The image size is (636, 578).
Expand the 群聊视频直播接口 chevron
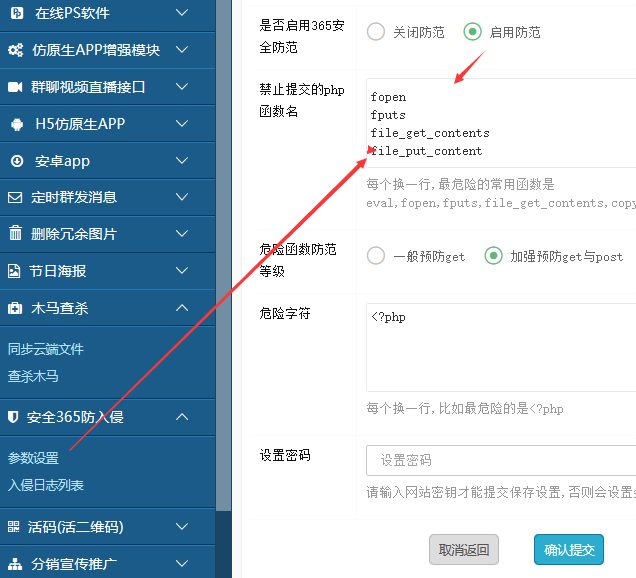coord(182,87)
